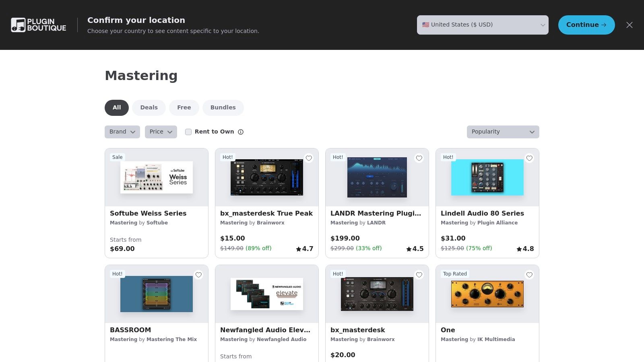Click the Top Rated badge on One
Image resolution: width=644 pixels, height=362 pixels.
455,274
